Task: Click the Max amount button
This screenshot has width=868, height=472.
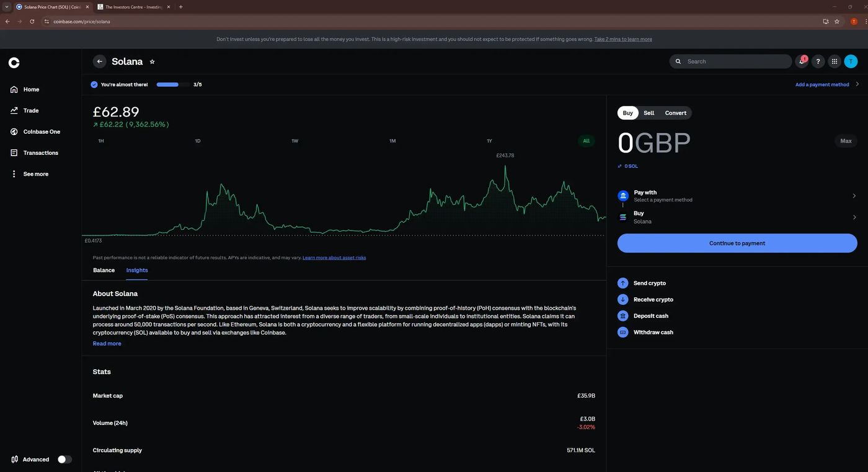Action: click(x=846, y=141)
